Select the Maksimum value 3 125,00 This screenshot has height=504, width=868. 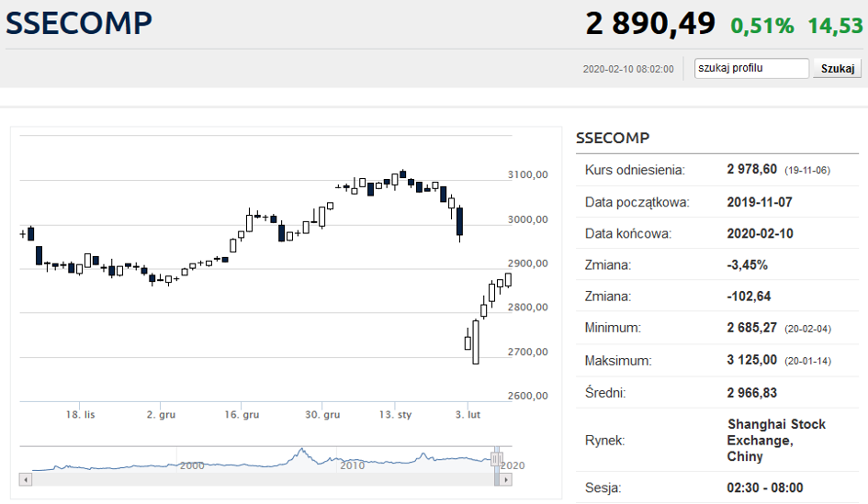(x=751, y=361)
